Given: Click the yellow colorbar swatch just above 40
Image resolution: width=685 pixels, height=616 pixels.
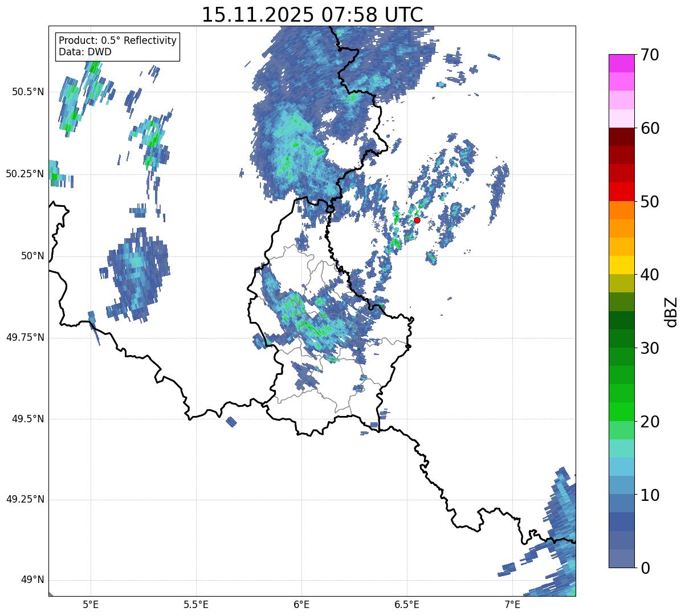Looking at the screenshot, I should coord(621,265).
